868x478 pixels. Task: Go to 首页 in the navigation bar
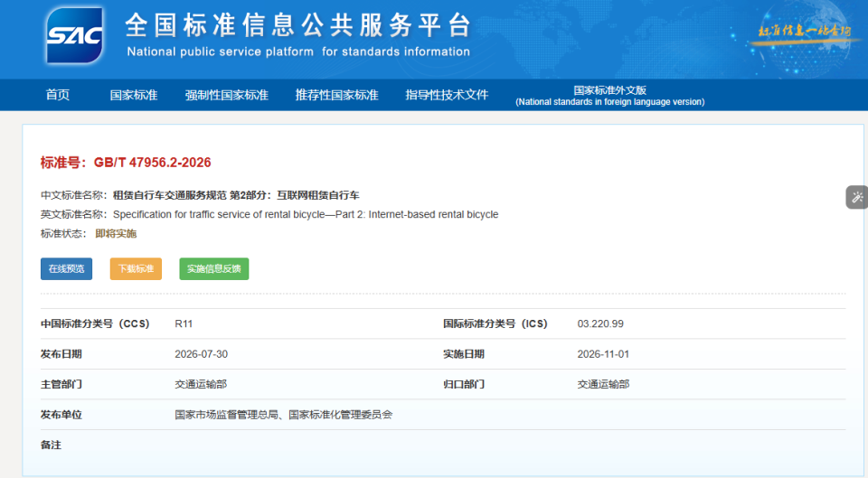pos(58,95)
